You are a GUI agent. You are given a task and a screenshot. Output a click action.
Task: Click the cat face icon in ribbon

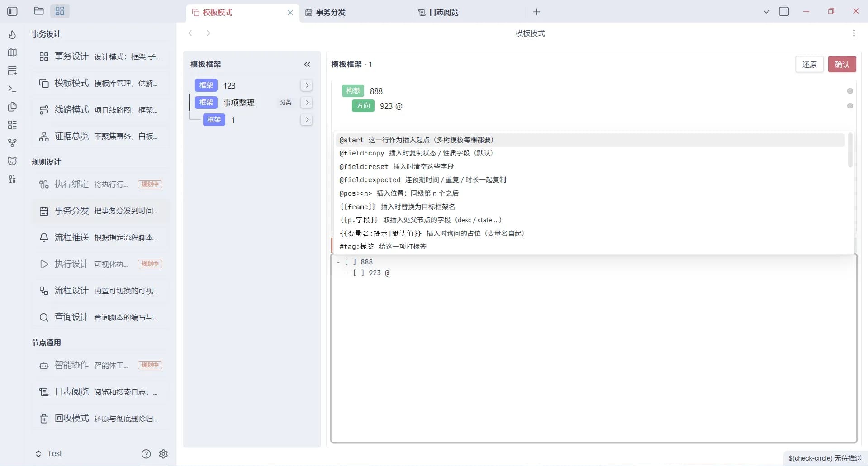tap(12, 161)
